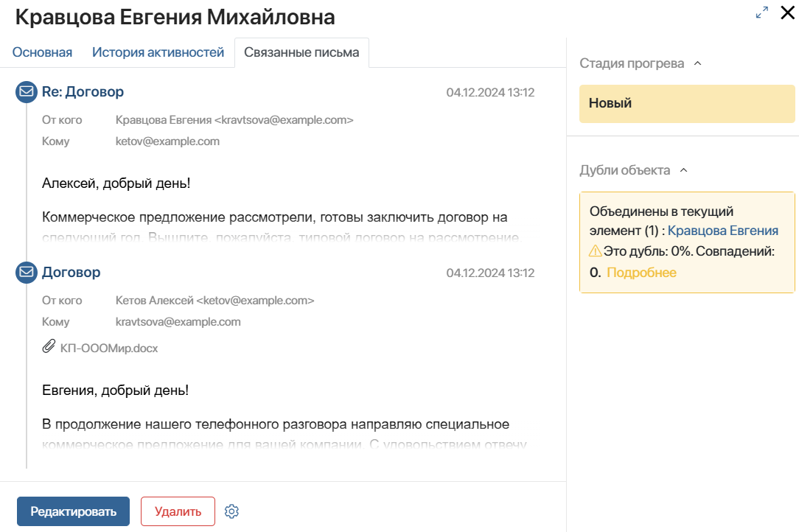The image size is (799, 532).
Task: Open attachment КП-ОООМир.docx
Action: 109,348
